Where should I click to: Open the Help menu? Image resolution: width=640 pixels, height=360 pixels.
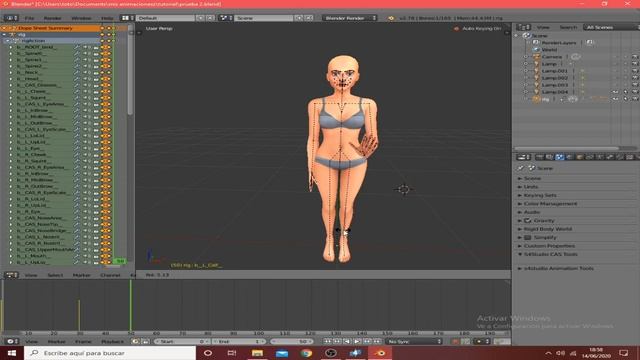pos(107,18)
